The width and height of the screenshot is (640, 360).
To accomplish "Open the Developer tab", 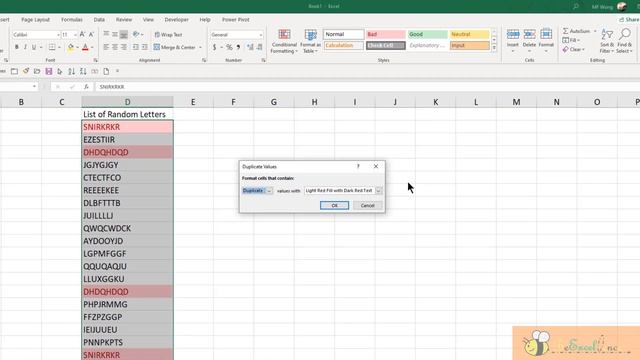I will click(x=177, y=20).
